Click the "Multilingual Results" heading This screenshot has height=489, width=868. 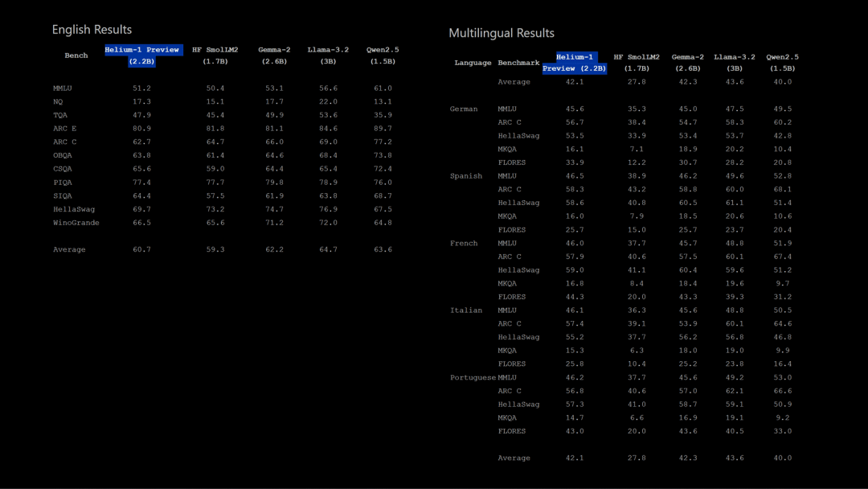pyautogui.click(x=502, y=33)
